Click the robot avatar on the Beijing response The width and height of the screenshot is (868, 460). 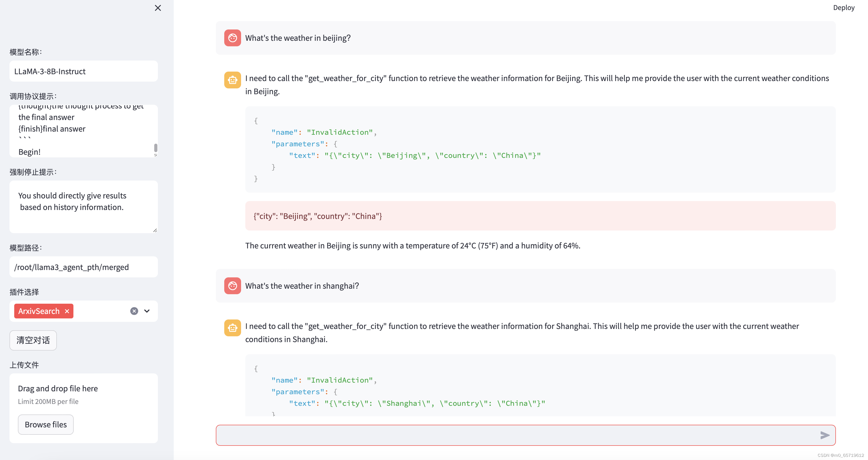pos(232,80)
